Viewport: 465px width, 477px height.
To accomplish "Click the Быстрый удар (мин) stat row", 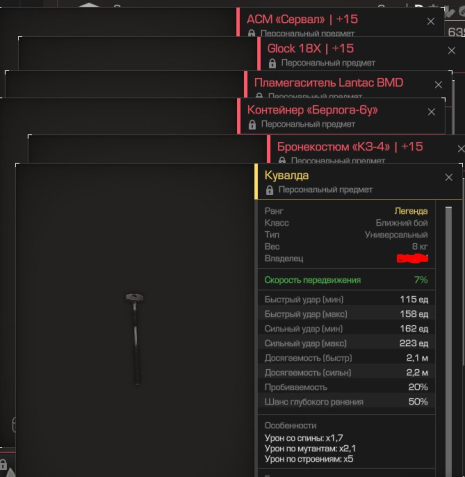I will 346,299.
